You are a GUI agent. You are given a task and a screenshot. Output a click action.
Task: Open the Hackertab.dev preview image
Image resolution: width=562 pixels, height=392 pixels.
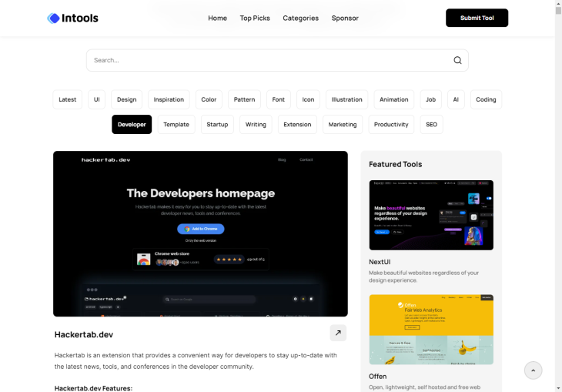[200, 233]
